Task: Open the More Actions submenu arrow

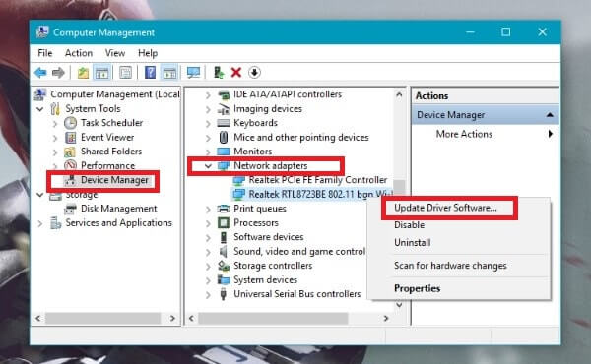Action: [551, 134]
